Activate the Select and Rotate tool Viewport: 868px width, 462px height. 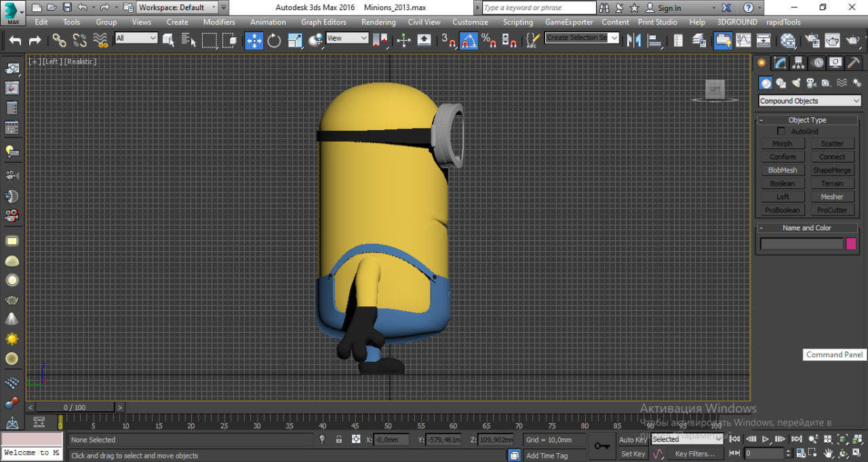pyautogui.click(x=274, y=41)
